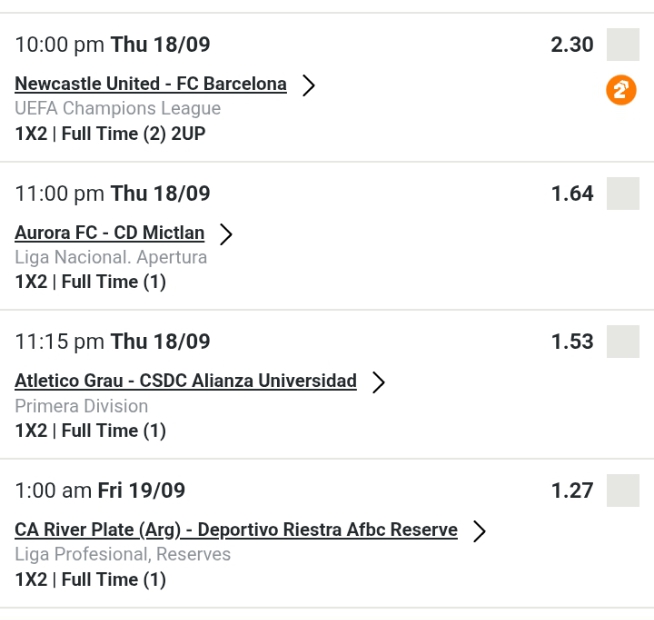The width and height of the screenshot is (654, 620).
Task: Click the 1.53 odds value
Action: click(x=572, y=341)
